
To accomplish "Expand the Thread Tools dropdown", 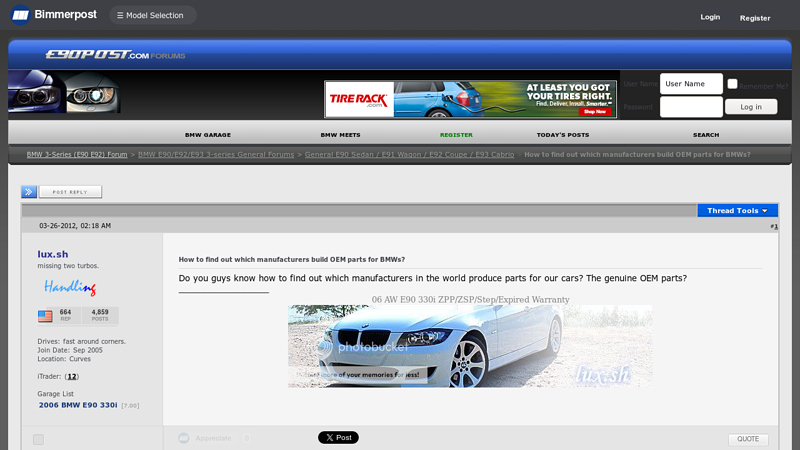I will (x=737, y=210).
